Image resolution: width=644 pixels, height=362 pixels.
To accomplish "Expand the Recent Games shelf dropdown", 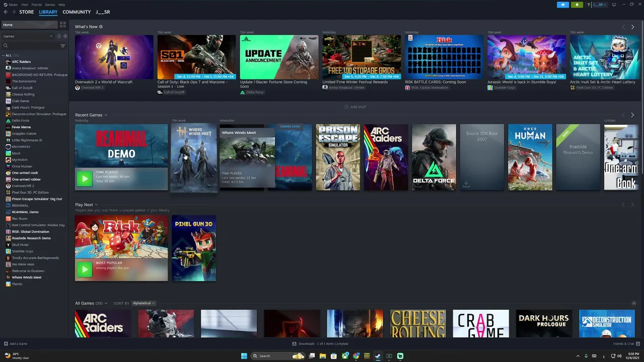I will (105, 115).
